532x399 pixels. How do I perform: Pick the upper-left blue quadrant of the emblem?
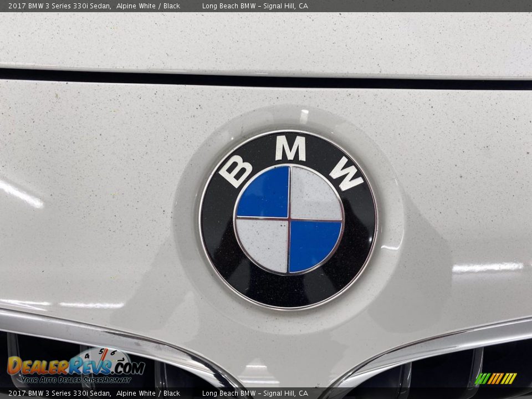point(265,194)
